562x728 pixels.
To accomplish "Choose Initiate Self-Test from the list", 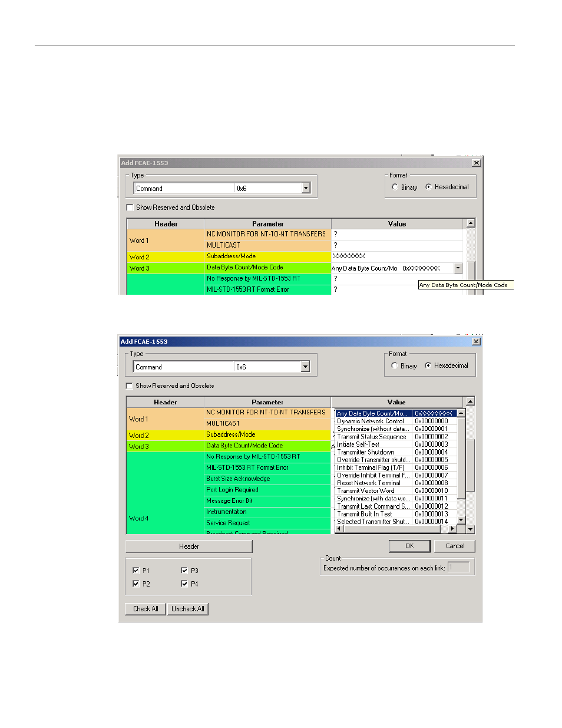I will pos(395,444).
